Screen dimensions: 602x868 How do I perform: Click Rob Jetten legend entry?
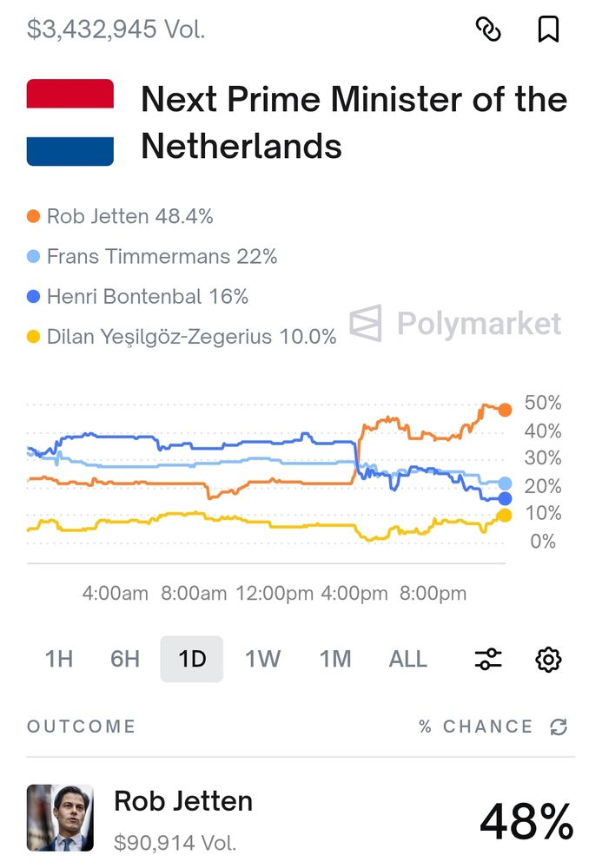point(121,216)
